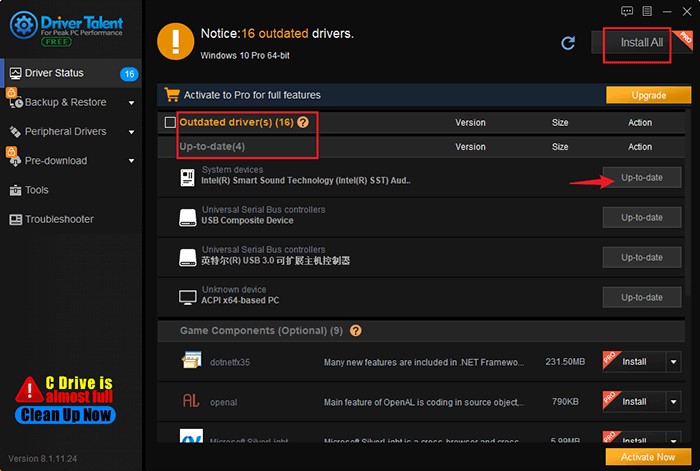The image size is (700, 471).
Task: Open Pre-download menu
Action: tap(71, 161)
